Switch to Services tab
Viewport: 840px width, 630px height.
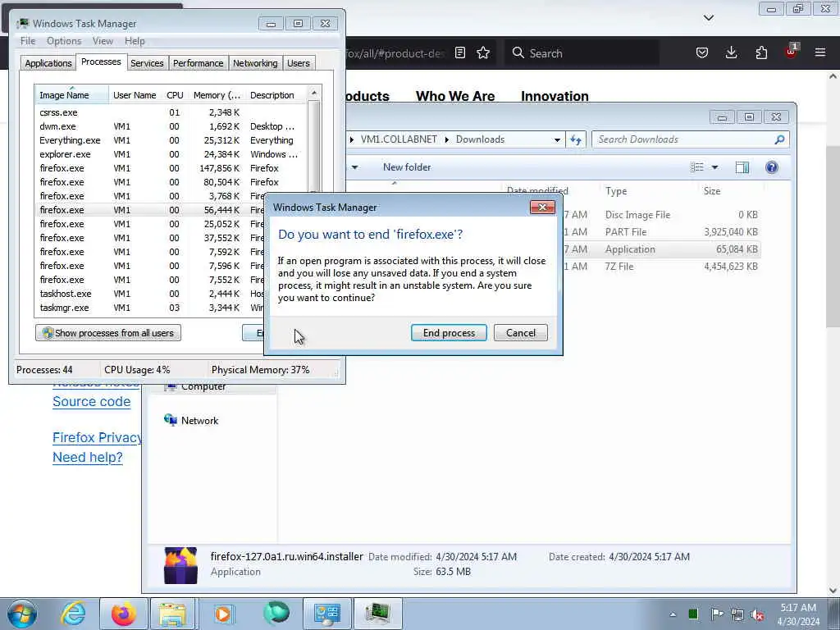pyautogui.click(x=147, y=62)
